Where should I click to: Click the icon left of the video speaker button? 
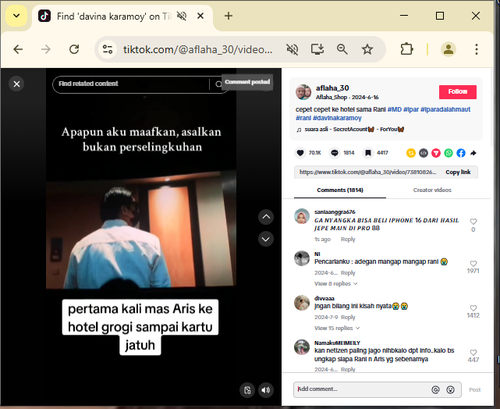click(247, 390)
